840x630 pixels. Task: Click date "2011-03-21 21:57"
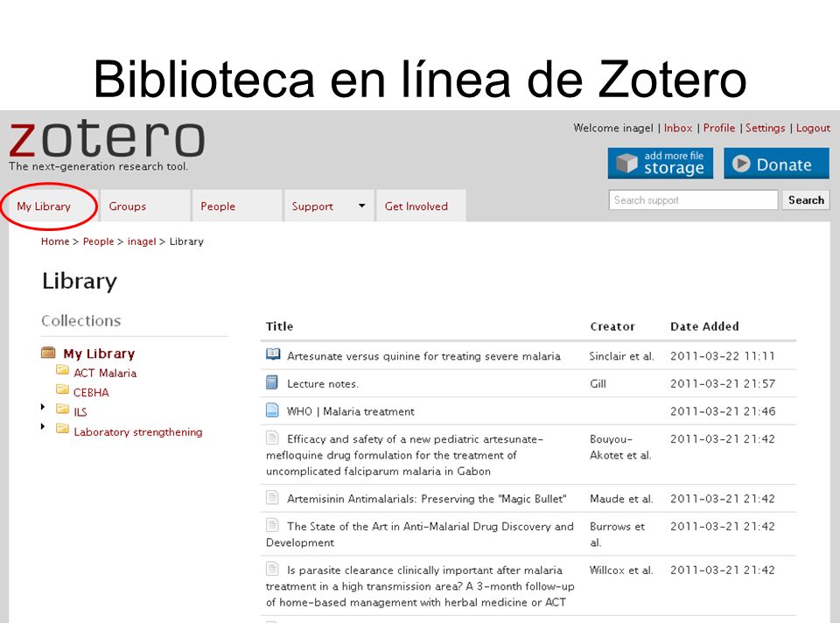723,384
